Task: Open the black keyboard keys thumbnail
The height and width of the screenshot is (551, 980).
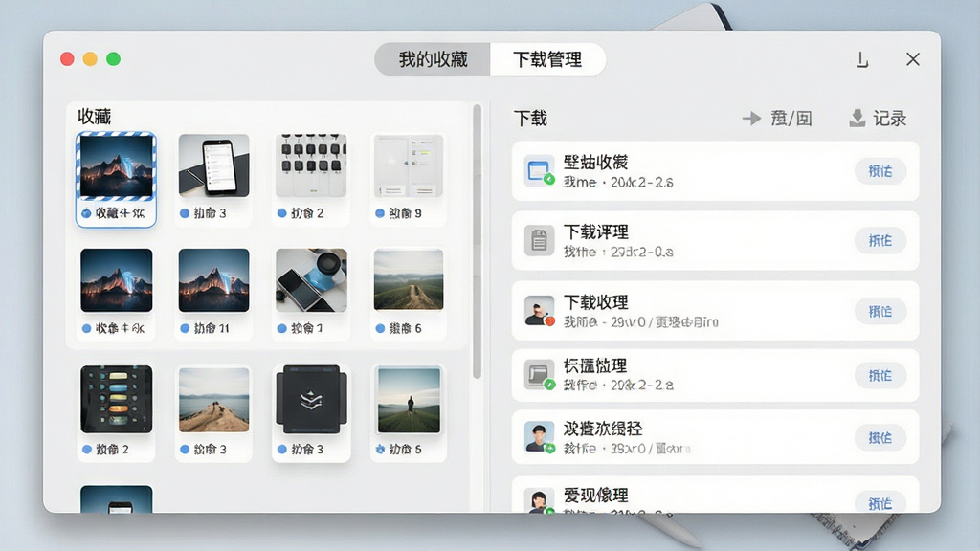Action: coord(311,165)
